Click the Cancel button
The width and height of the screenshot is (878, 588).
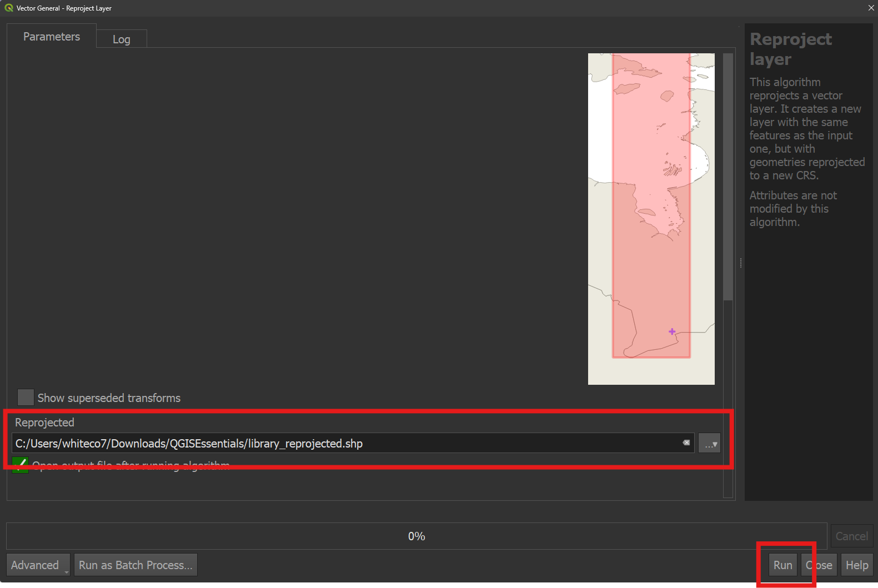[851, 536]
